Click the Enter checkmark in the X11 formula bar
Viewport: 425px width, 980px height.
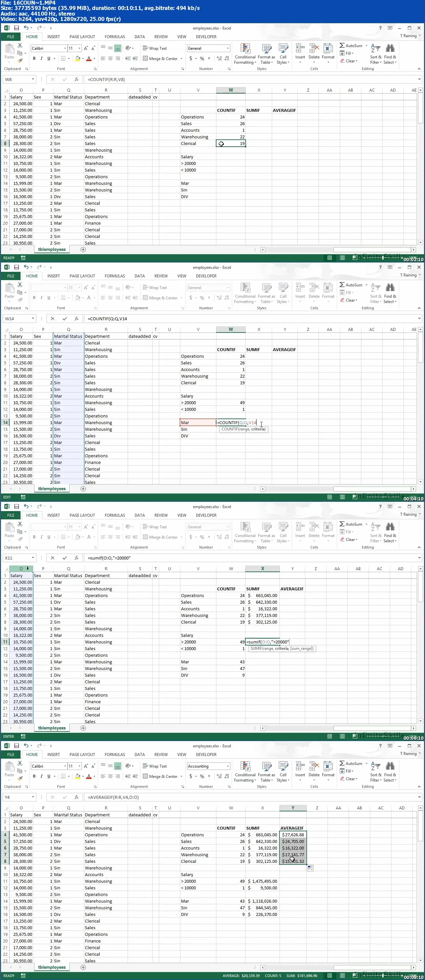(x=65, y=558)
